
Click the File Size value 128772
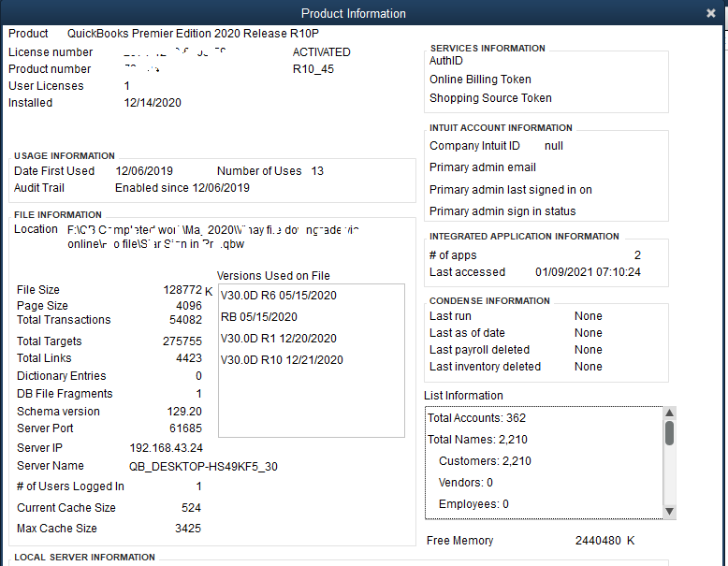coord(182,290)
